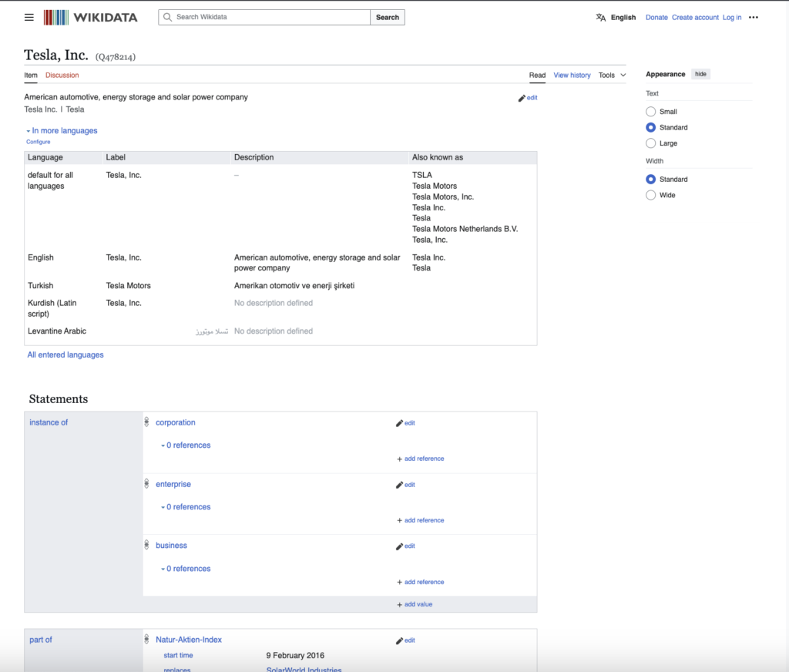This screenshot has width=789, height=672.
Task: Select Standard text size
Action: (x=650, y=127)
